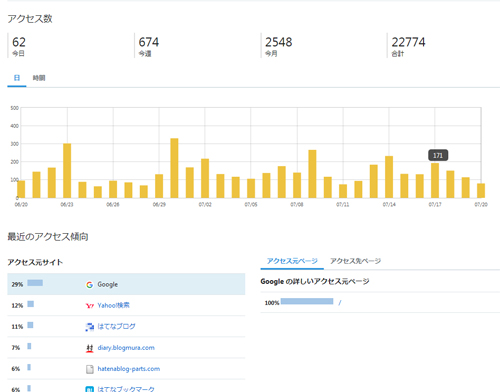500x392 pixels.
Task: Open the はてなブックマーク link
Action: click(x=126, y=389)
